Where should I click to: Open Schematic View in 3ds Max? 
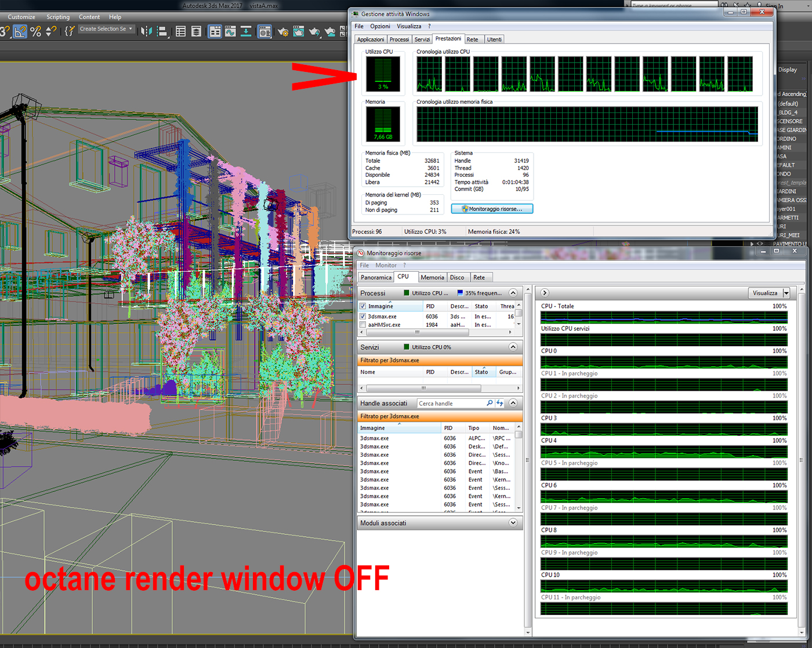(x=246, y=31)
